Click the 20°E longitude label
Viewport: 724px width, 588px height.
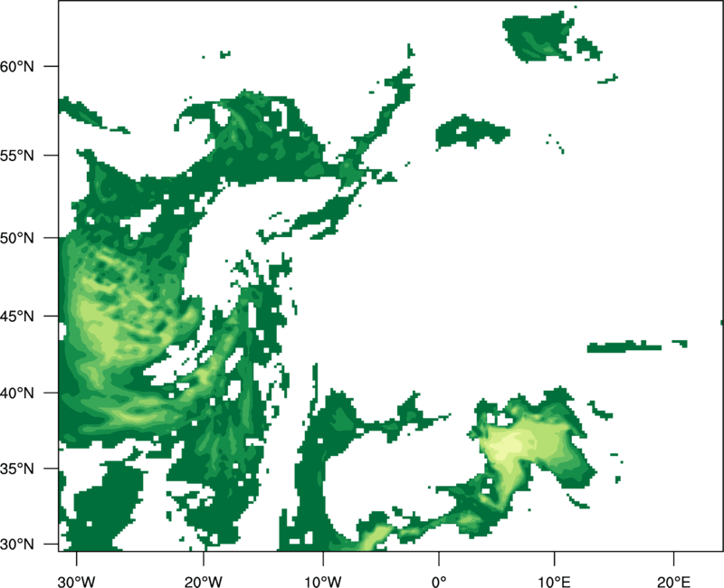pyautogui.click(x=673, y=582)
